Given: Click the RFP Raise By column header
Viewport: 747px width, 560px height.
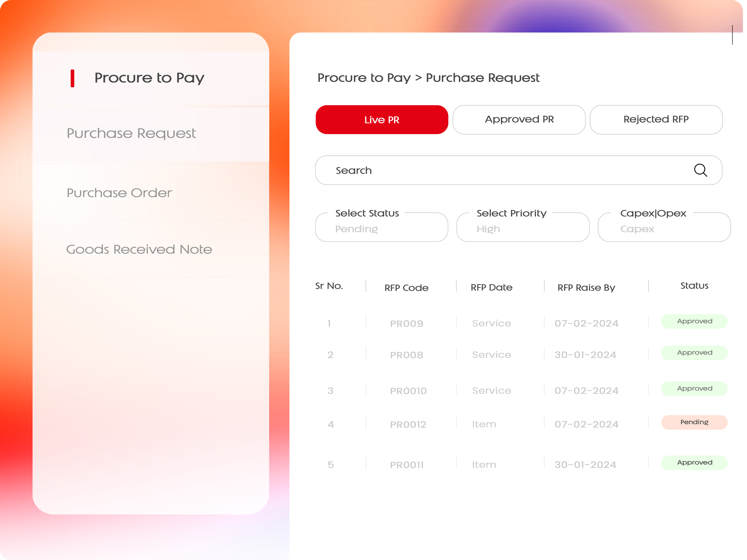Looking at the screenshot, I should (x=586, y=288).
